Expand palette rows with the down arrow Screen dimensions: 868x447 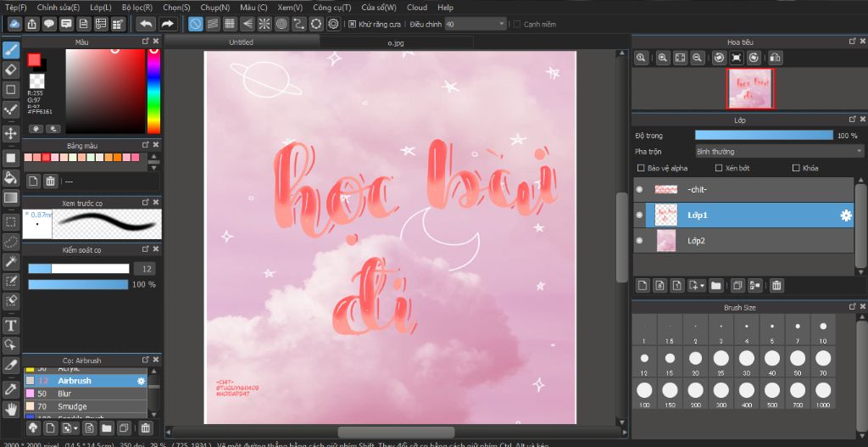(154, 168)
